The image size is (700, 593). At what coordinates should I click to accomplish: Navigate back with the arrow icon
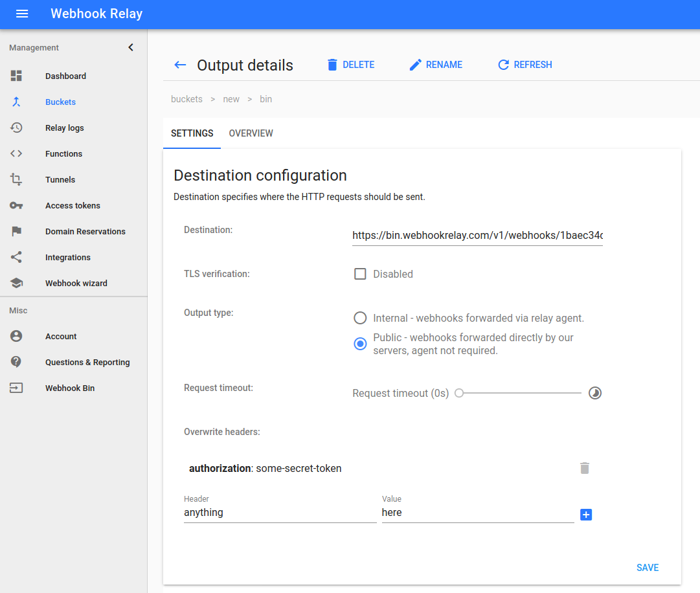180,65
